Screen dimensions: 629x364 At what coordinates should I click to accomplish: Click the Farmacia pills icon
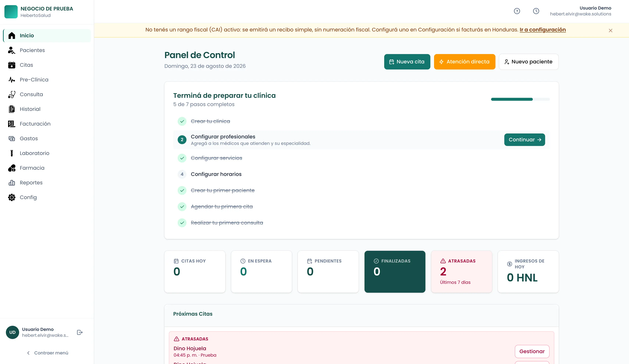[12, 168]
